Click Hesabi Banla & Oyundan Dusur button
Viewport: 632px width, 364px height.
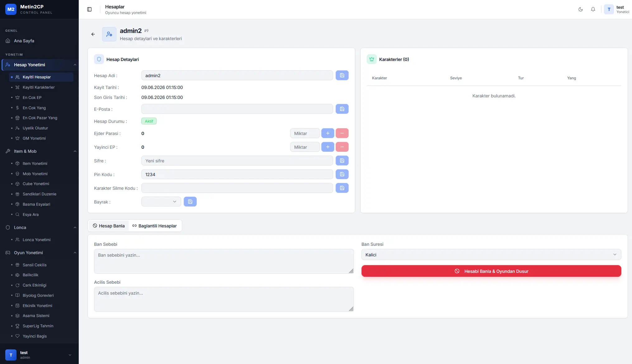click(x=491, y=271)
